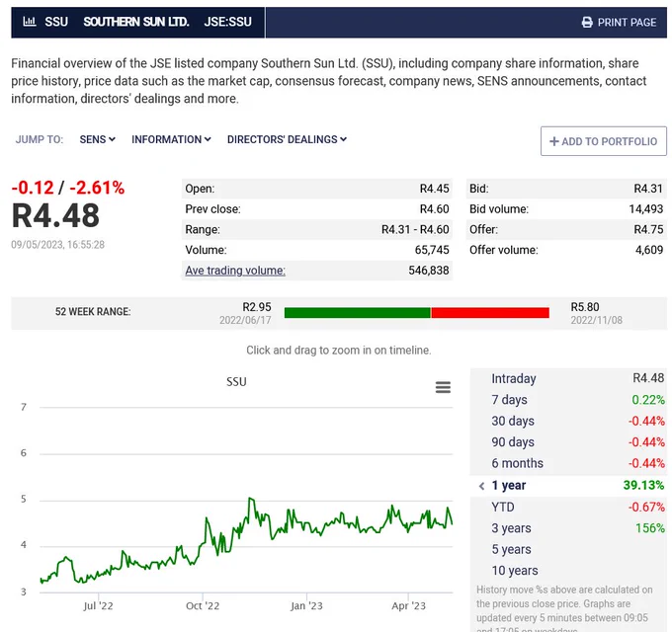
Task: Click the 156% three year change
Action: point(649,528)
